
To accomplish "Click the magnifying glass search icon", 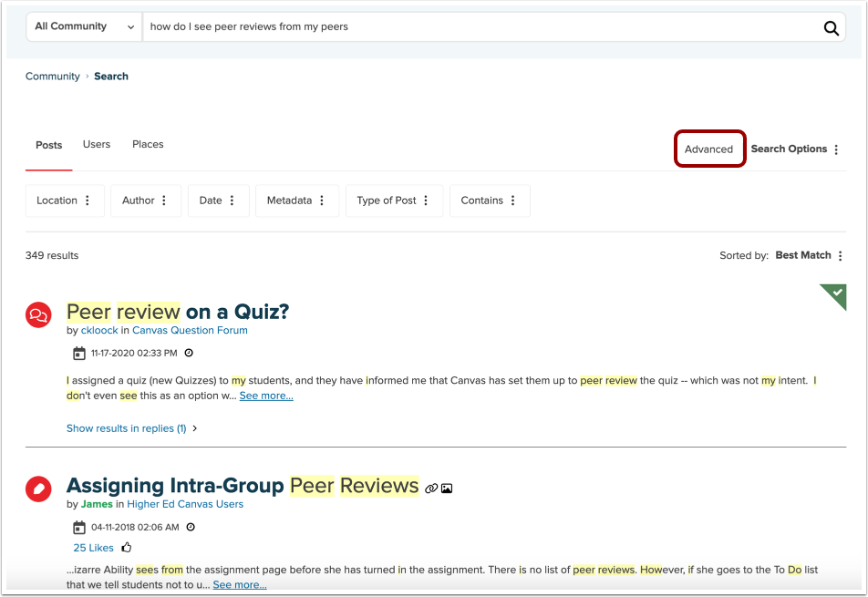I will 831,28.
